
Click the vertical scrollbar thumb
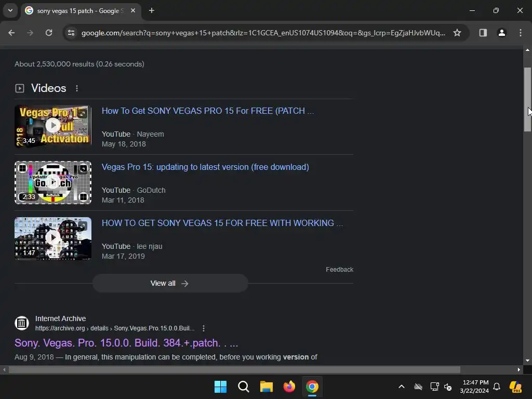tap(527, 99)
